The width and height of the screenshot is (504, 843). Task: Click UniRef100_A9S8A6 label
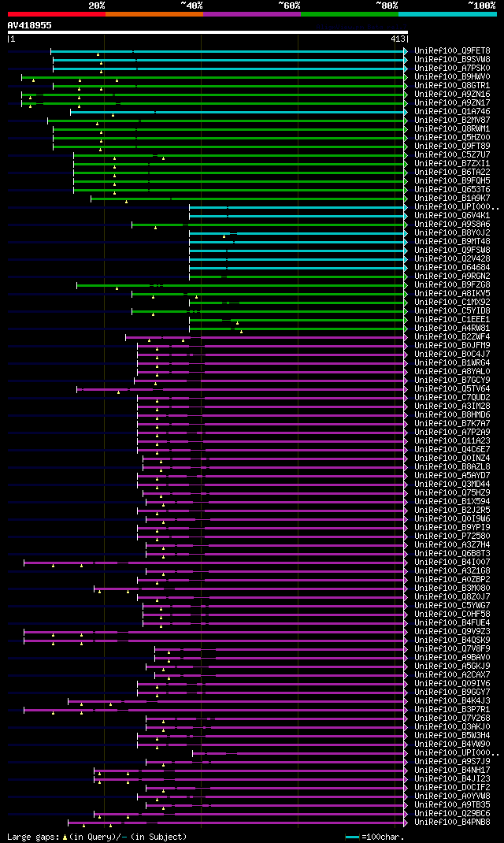click(x=452, y=225)
